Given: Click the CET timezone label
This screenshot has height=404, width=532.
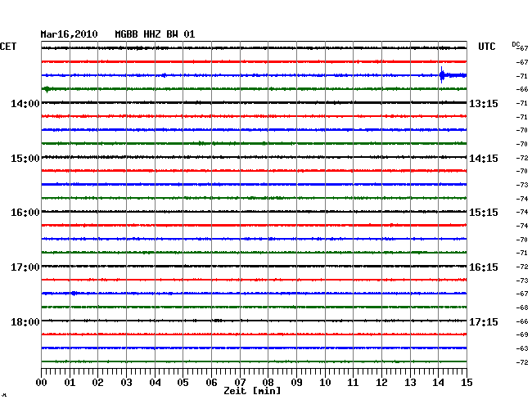Looking at the screenshot, I should (8, 47).
